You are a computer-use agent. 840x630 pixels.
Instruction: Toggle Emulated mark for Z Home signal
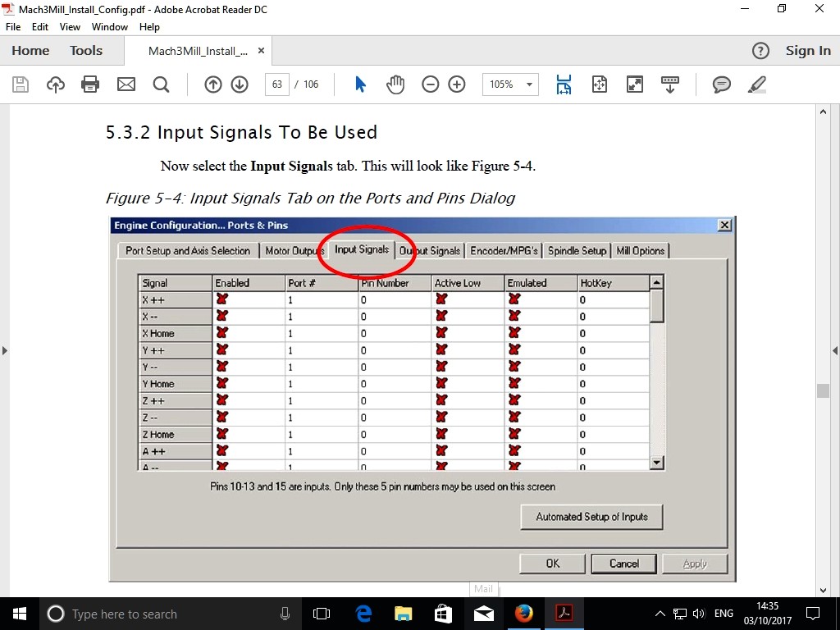coord(514,434)
